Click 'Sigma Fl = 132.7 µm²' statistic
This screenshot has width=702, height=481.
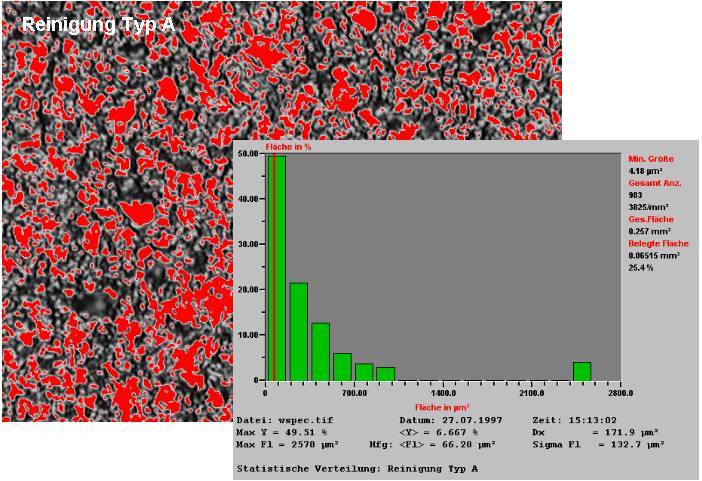[x=599, y=445]
